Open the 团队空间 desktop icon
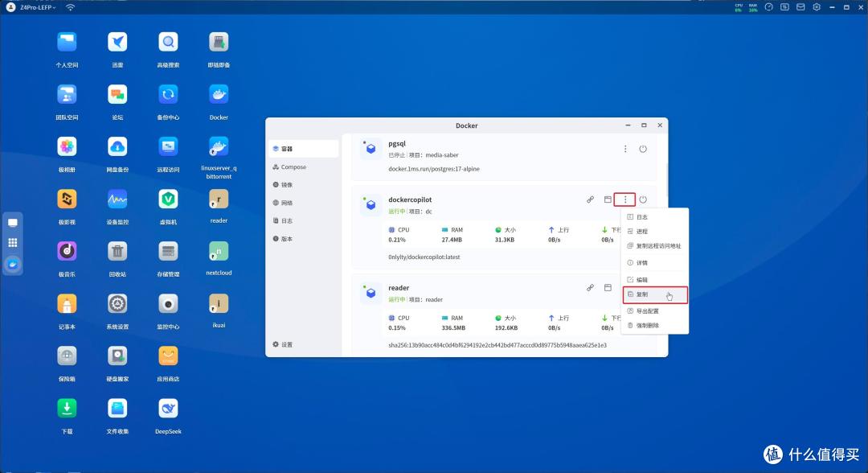Image resolution: width=868 pixels, height=473 pixels. (x=67, y=95)
